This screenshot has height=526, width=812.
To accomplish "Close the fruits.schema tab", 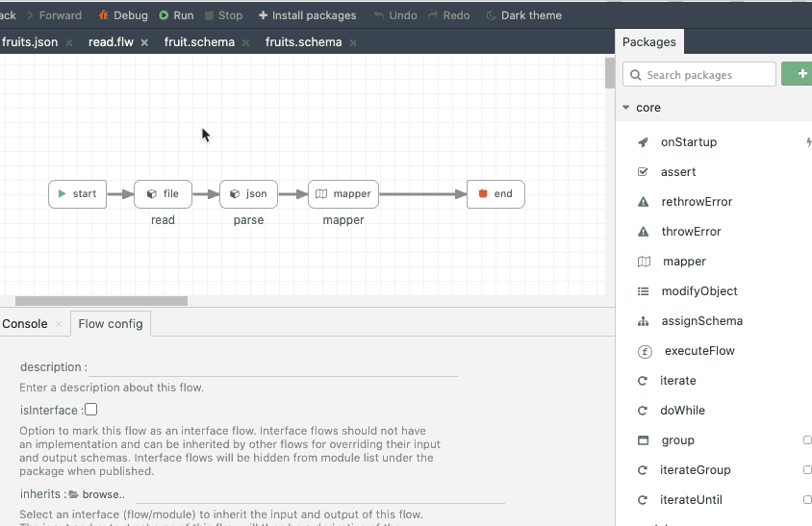I will [353, 43].
